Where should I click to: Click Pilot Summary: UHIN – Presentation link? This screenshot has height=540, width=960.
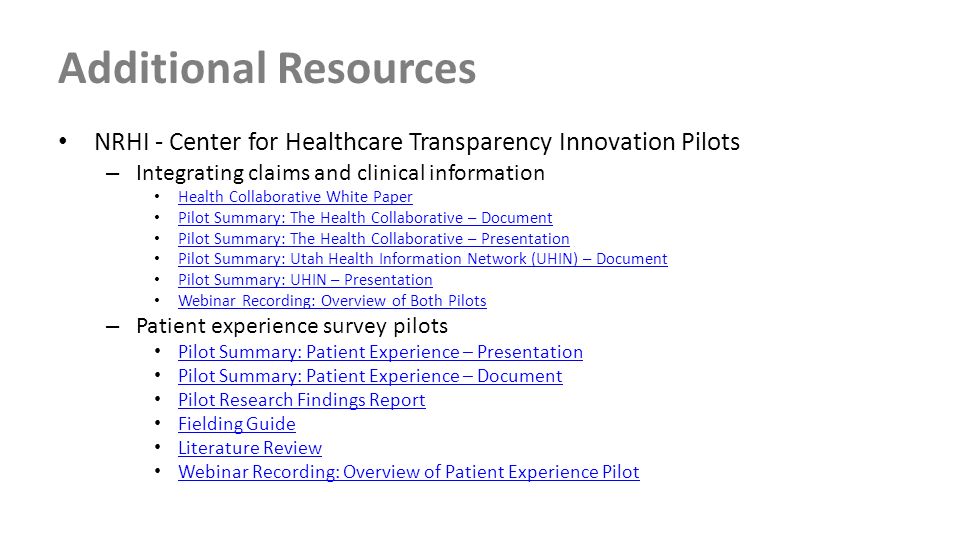click(x=305, y=280)
